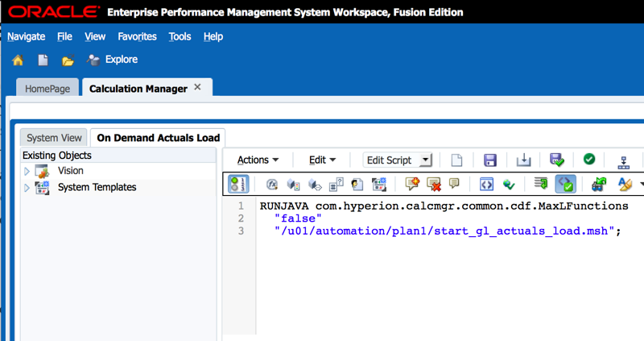Toggle the highlighted code completion icon
This screenshot has height=341, width=644.
tap(565, 184)
